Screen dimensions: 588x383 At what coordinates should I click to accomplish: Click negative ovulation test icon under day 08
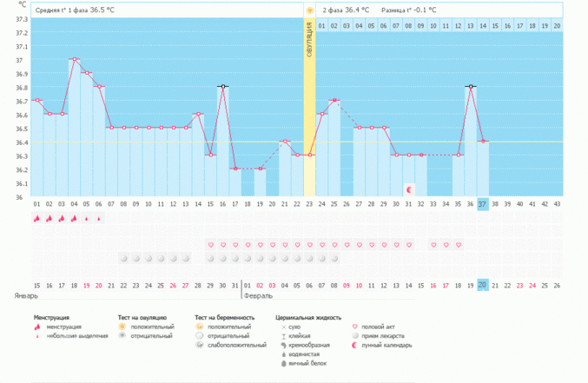click(123, 259)
